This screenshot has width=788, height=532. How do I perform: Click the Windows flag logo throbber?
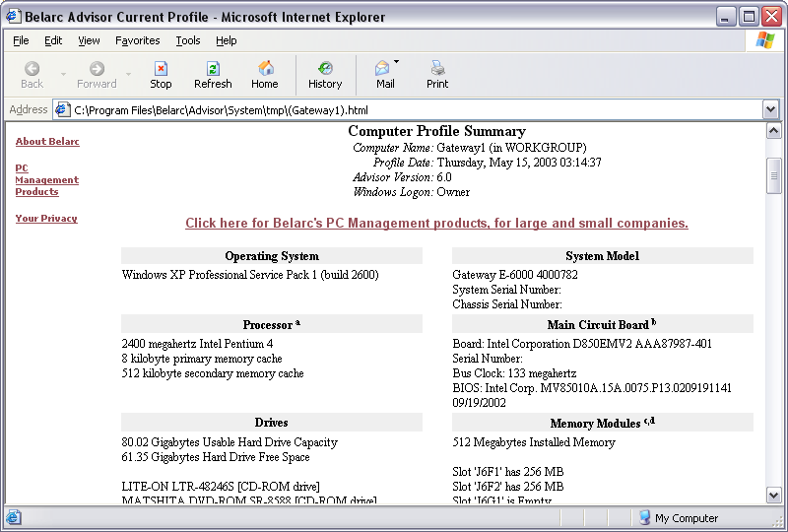click(x=765, y=40)
